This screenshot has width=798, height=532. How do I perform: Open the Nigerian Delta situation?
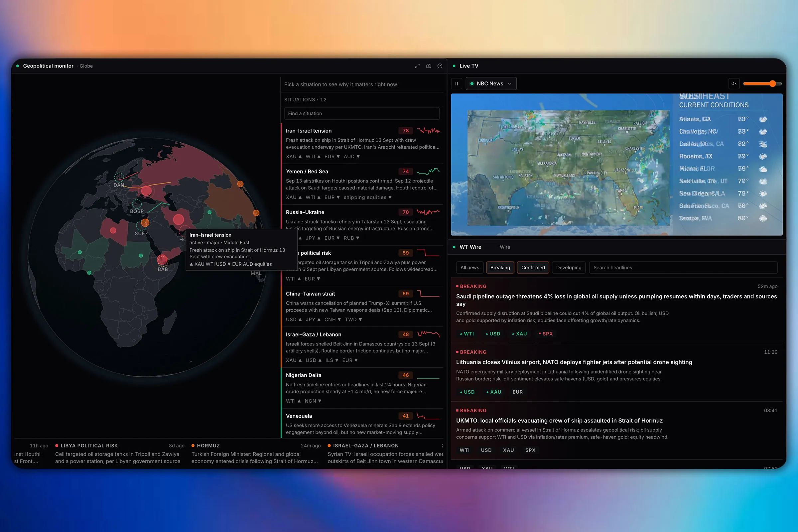(362, 387)
